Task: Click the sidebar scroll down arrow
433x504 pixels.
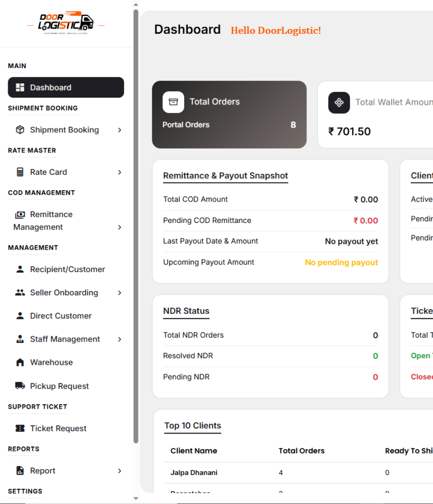Action: [x=136, y=499]
